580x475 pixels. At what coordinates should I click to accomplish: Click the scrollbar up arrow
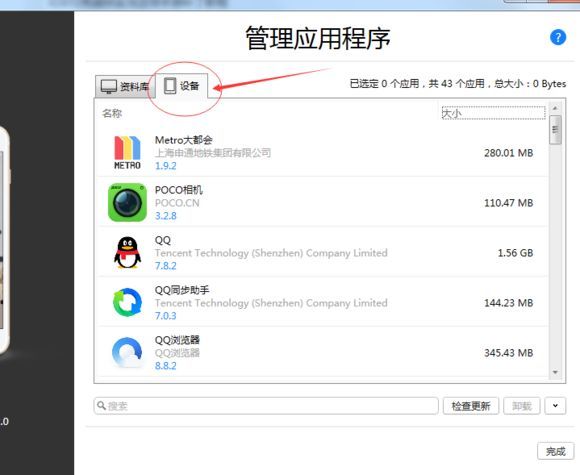[x=555, y=108]
